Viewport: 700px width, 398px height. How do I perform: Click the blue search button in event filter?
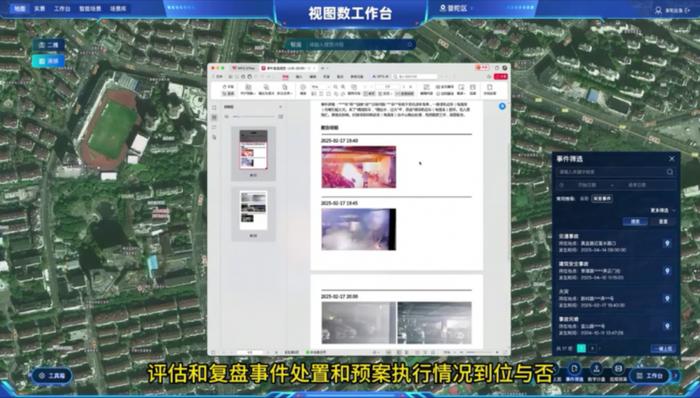pyautogui.click(x=635, y=222)
